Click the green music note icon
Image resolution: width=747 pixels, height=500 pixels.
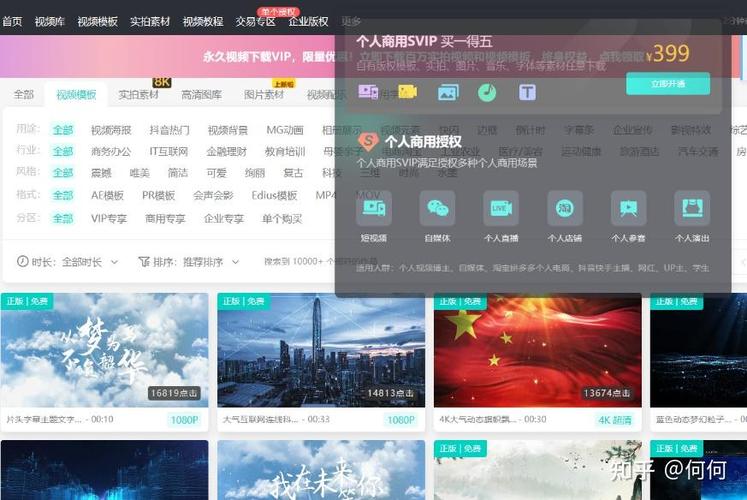(x=487, y=92)
